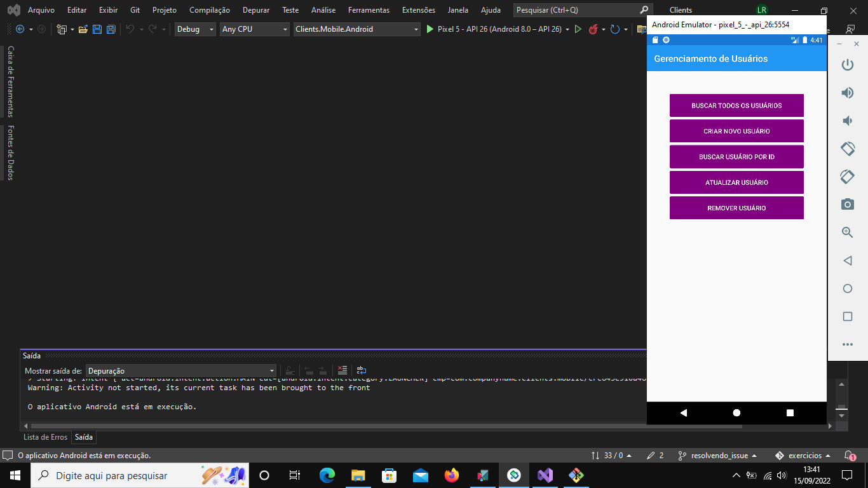This screenshot has width=868, height=488.
Task: Switch to the Lista de Erros tab
Action: pos(45,437)
